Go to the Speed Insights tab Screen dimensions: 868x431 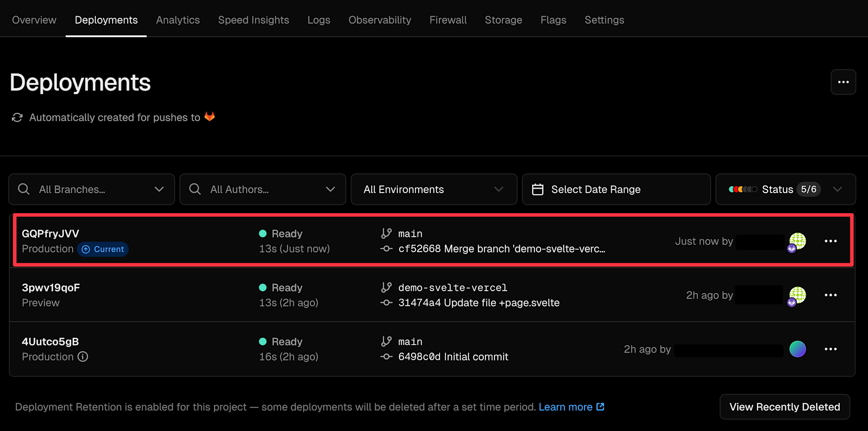click(253, 20)
